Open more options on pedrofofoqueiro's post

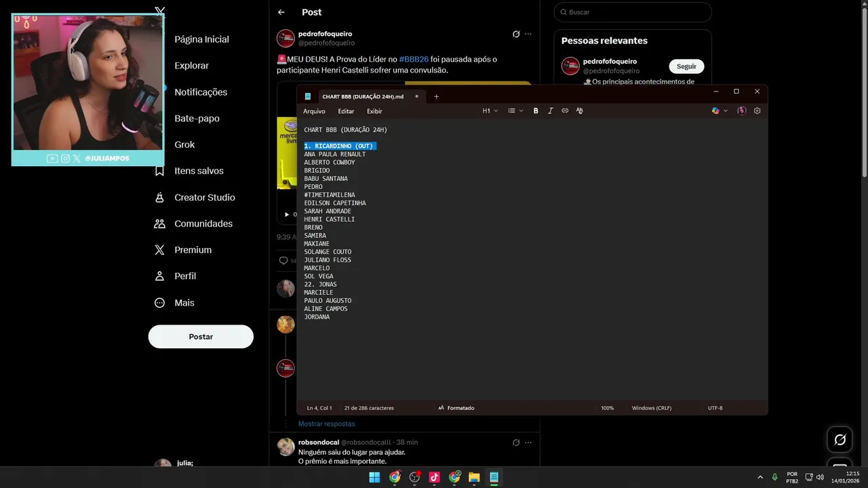(x=528, y=34)
